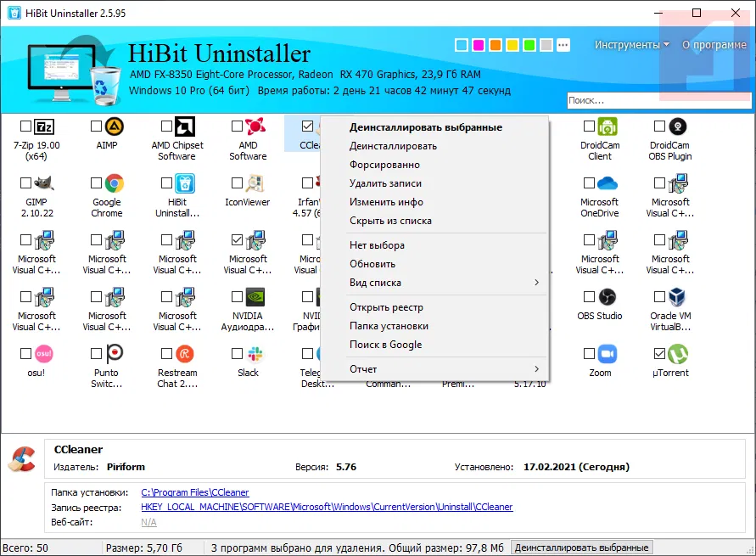Click the AIMP program icon
The image size is (756, 556).
[x=115, y=126]
